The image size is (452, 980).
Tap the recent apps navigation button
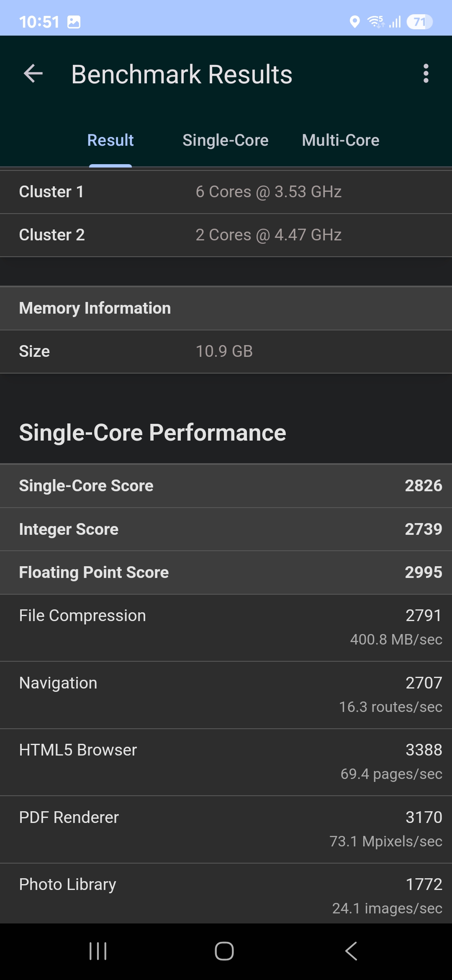98,951
